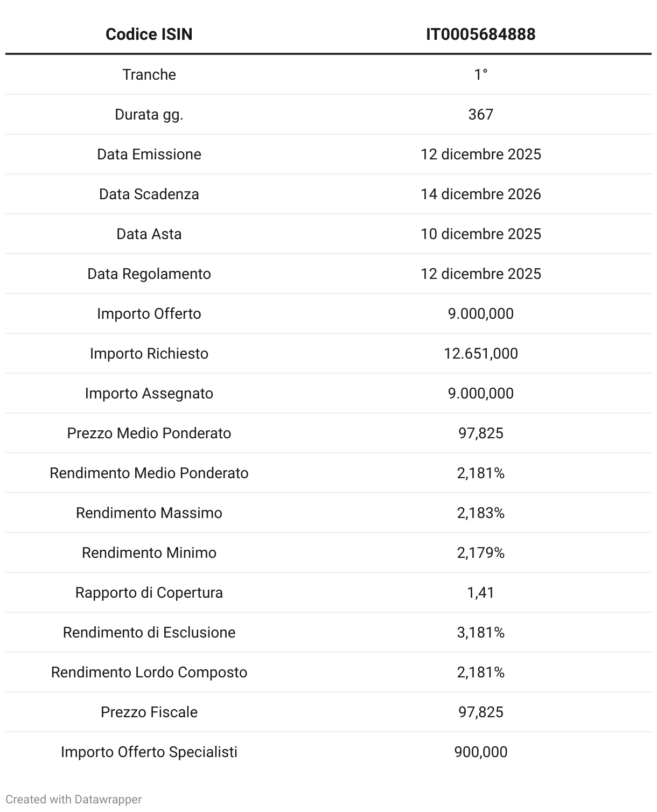The height and width of the screenshot is (812, 657).
Task: Click the Importo Offerto value 9.000,000
Action: pos(480,313)
